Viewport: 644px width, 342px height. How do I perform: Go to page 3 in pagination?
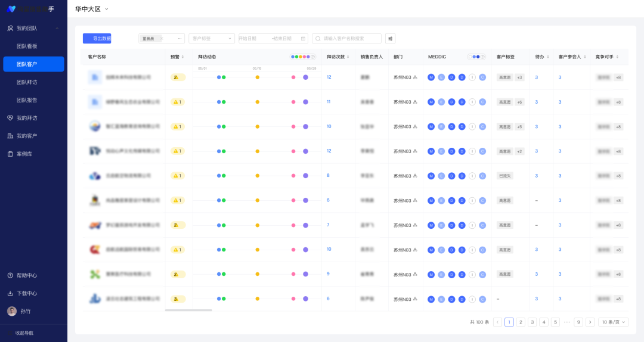click(x=532, y=322)
